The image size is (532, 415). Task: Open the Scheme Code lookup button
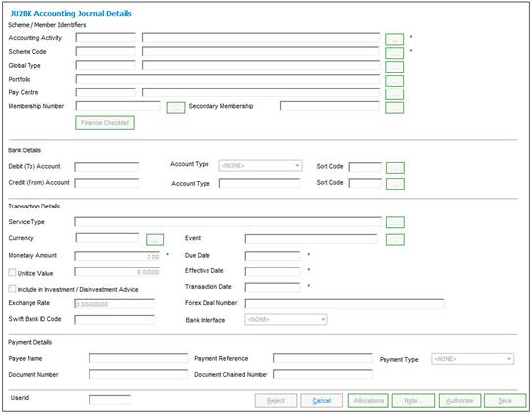[394, 53]
